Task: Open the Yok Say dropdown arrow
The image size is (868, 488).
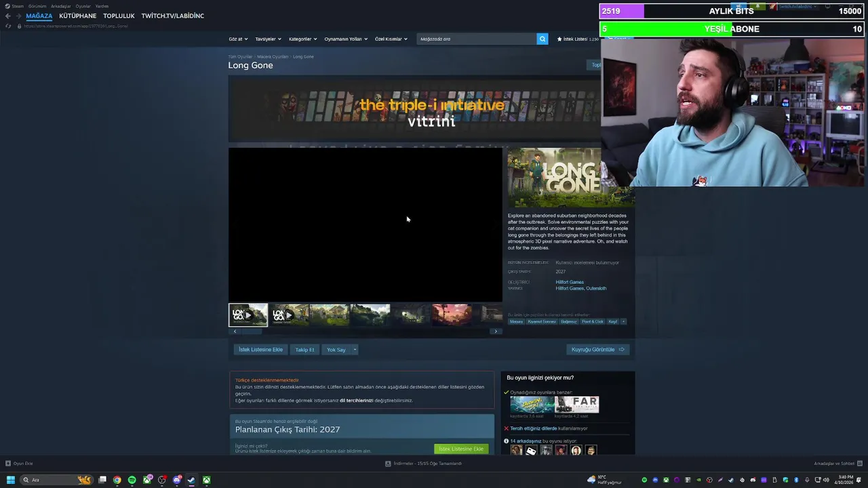Action: tap(354, 350)
